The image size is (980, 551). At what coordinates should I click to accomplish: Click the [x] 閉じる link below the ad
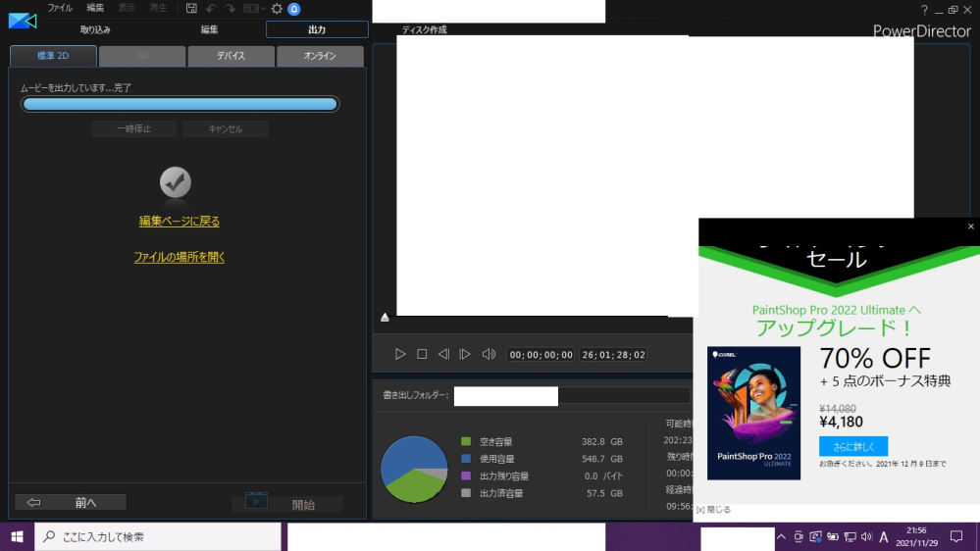coord(713,509)
